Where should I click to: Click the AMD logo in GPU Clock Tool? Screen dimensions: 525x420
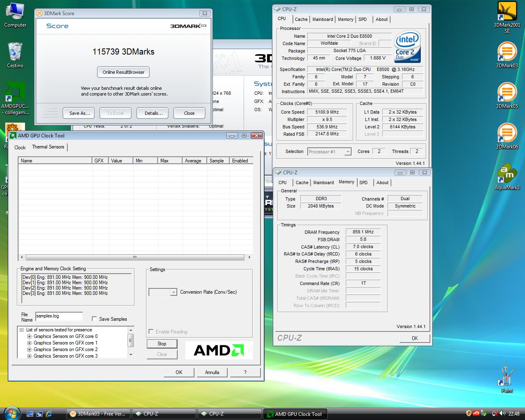pyautogui.click(x=219, y=350)
